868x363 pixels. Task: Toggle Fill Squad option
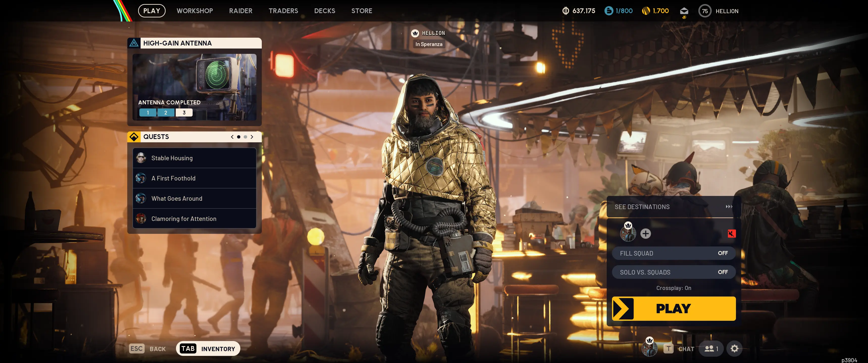673,253
